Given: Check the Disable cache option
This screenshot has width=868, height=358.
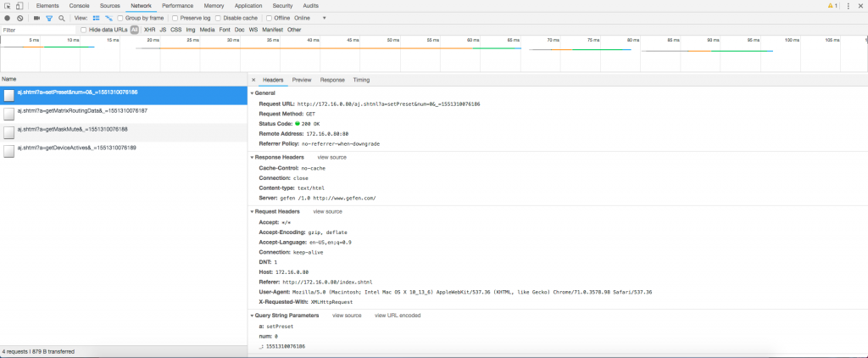Looking at the screenshot, I should (219, 17).
